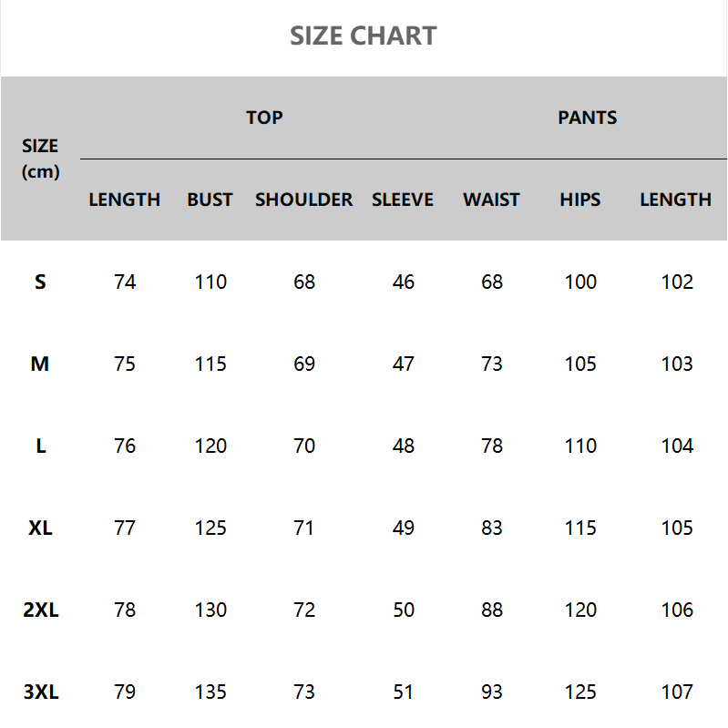728x728 pixels.
Task: Click the 2XL size row label
Action: (x=40, y=610)
